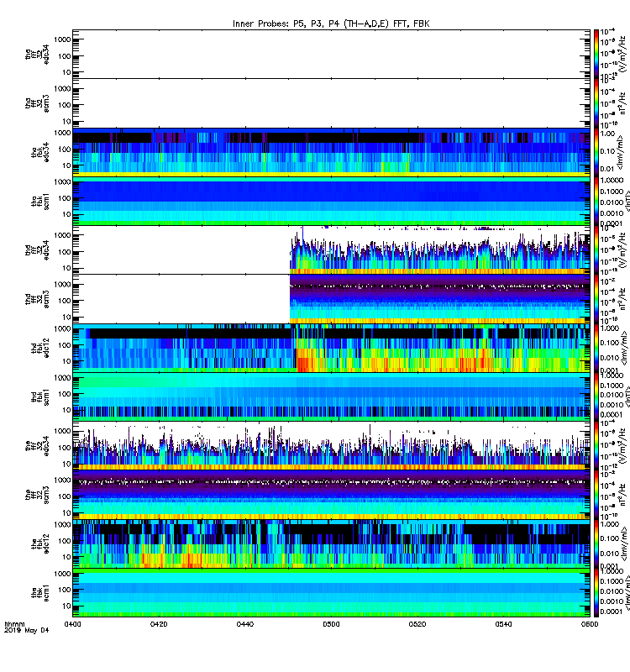Click the color bar beside the fbk scm1 panel

pos(596,593)
